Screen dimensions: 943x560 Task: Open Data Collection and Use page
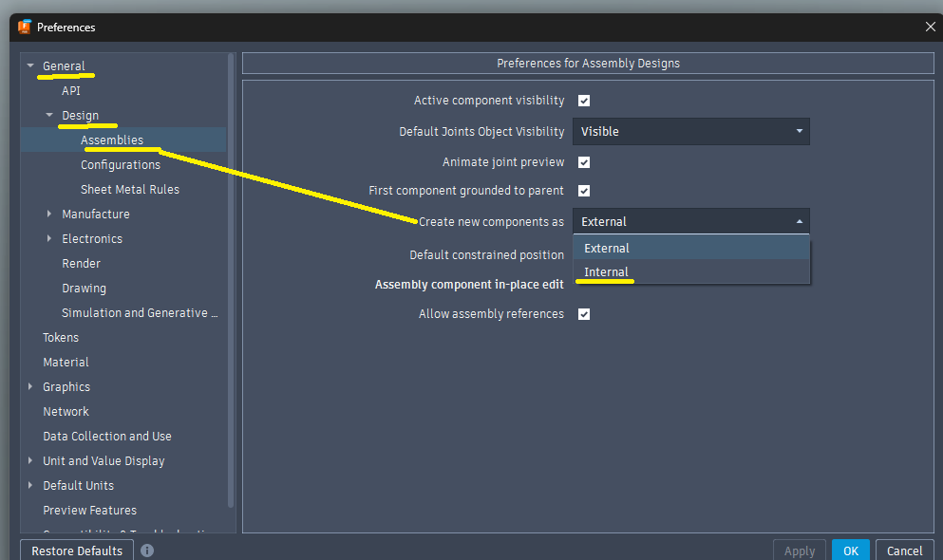click(107, 436)
